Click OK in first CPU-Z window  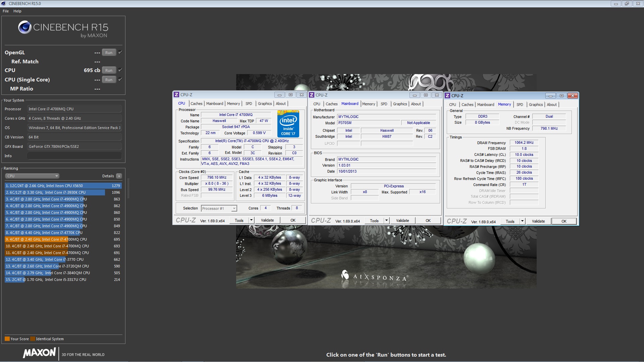(x=293, y=220)
